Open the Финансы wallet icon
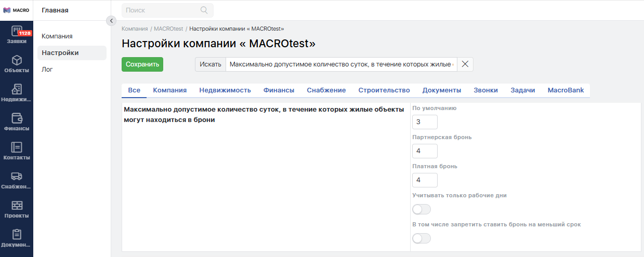 pyautogui.click(x=17, y=118)
